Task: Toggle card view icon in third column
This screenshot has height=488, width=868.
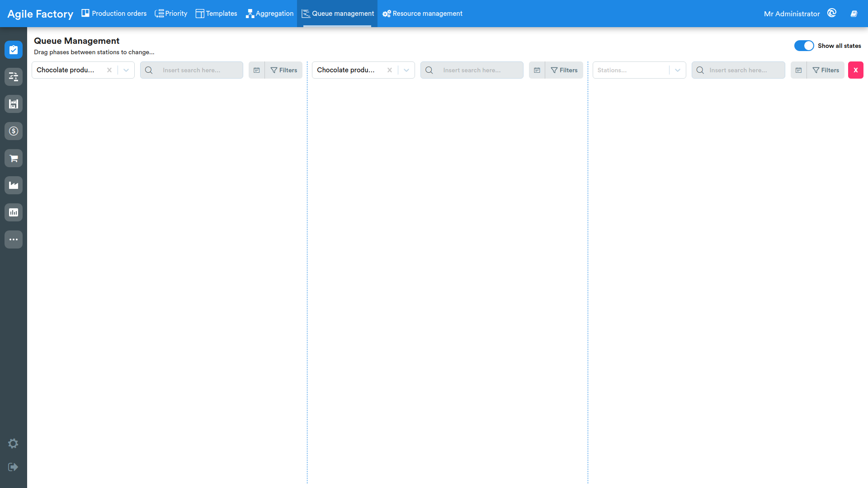Action: tap(798, 70)
